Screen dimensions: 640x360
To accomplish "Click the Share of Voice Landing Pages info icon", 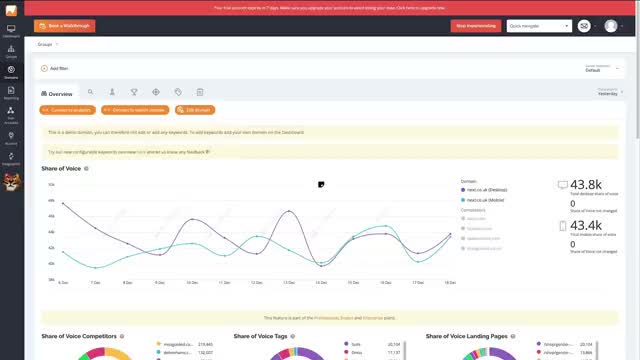I will tap(513, 336).
